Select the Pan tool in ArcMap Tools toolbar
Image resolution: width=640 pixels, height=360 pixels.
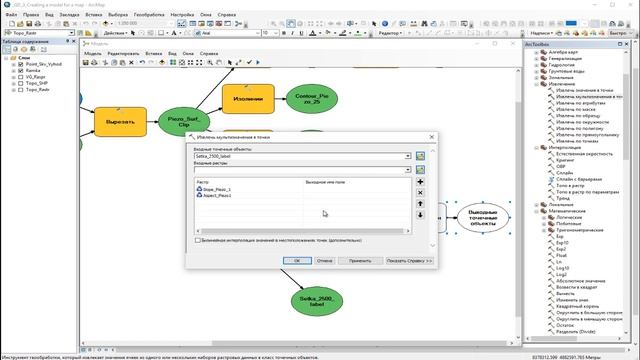[x=291, y=24]
